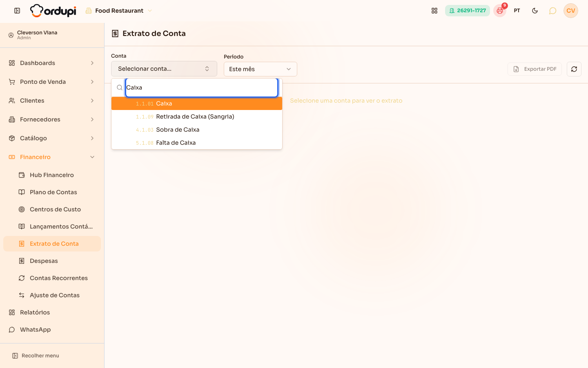Open Lançamentos Contábeis in the sidebar
588x368 pixels.
point(52,227)
